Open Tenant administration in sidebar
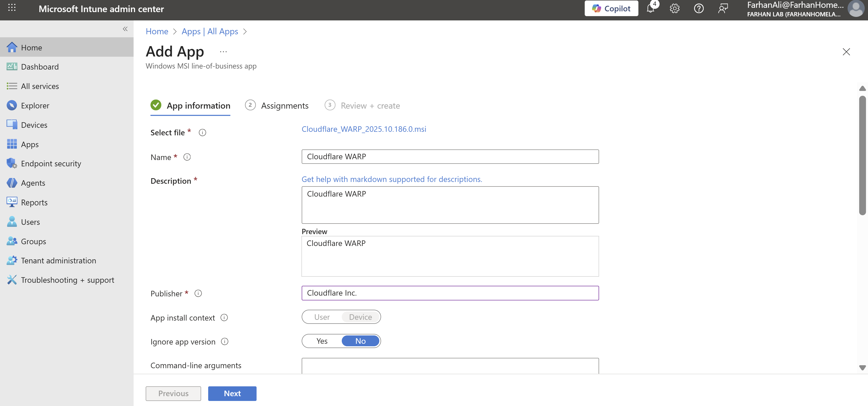Image resolution: width=868 pixels, height=406 pixels. click(x=58, y=260)
